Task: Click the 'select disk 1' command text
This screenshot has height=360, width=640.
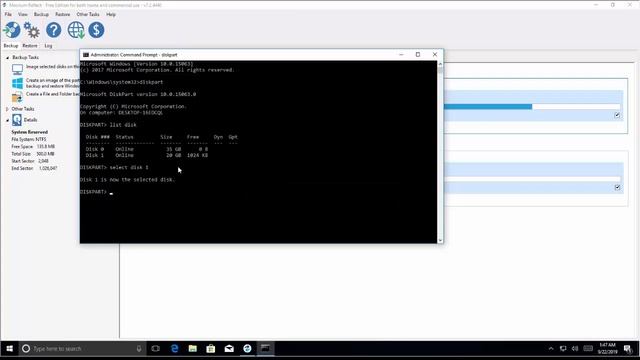Action: (x=129, y=167)
